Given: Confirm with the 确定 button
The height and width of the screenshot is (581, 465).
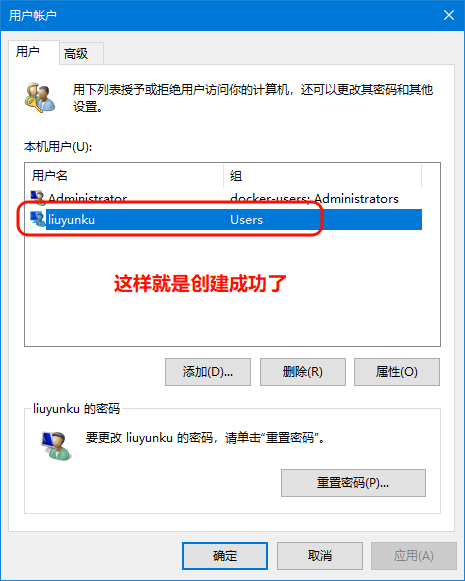Looking at the screenshot, I should pos(225,556).
